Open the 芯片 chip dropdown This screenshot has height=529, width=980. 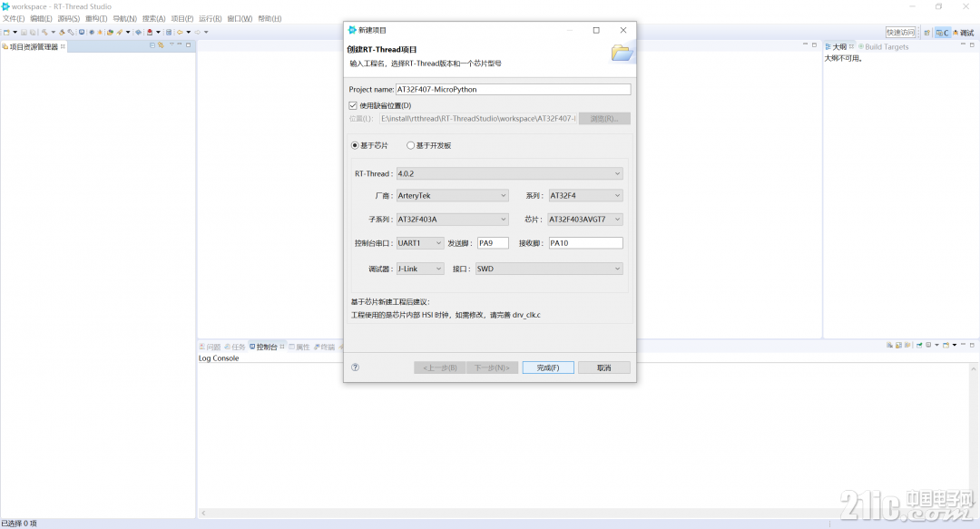pos(585,220)
